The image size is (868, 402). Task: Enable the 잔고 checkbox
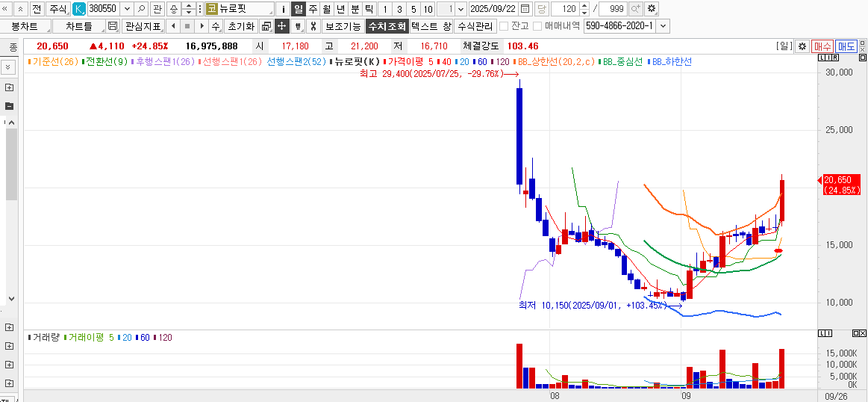pos(504,26)
